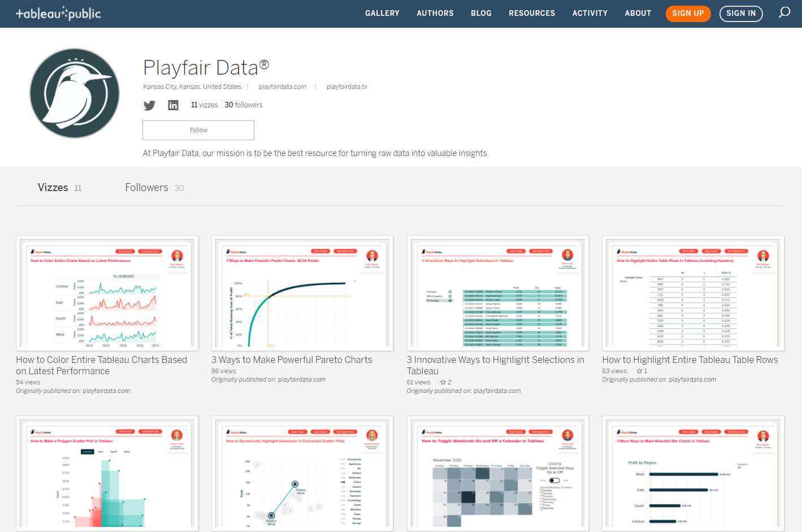Viewport: 802px width, 532px height.
Task: Open Playfair Data's Twitter profile icon
Action: [x=149, y=105]
